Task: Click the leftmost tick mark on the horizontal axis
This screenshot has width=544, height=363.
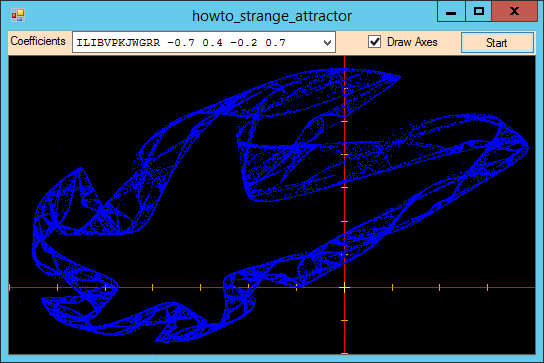Action: (x=9, y=287)
